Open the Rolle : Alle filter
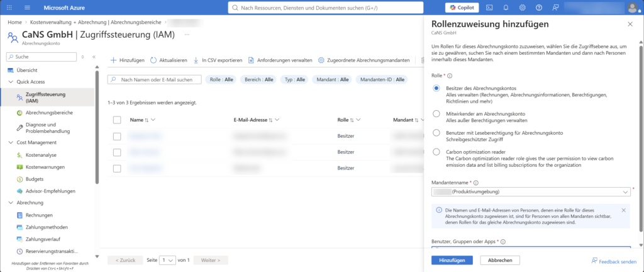 click(221, 79)
